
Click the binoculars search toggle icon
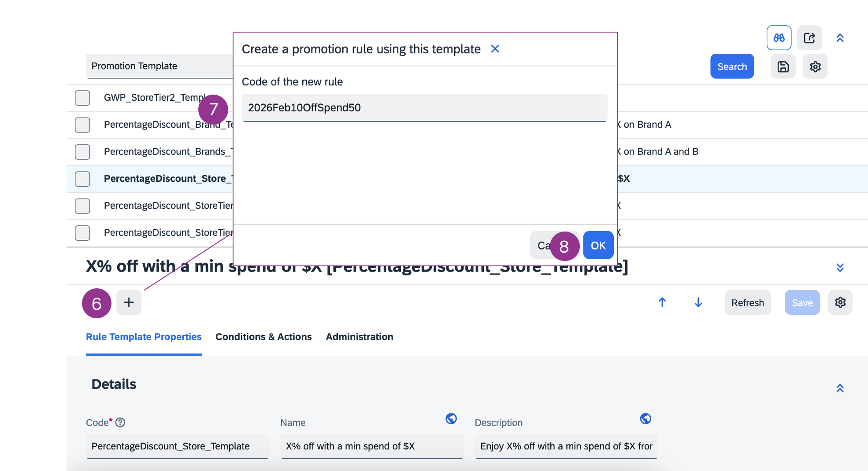pos(779,38)
